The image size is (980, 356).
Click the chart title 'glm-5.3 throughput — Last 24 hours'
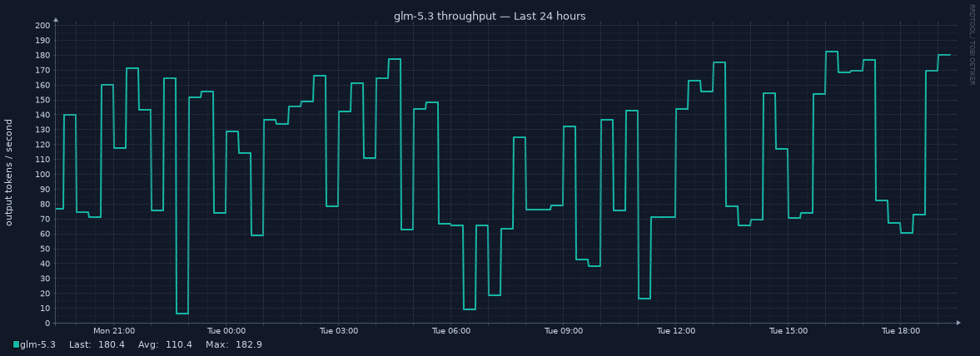point(490,17)
